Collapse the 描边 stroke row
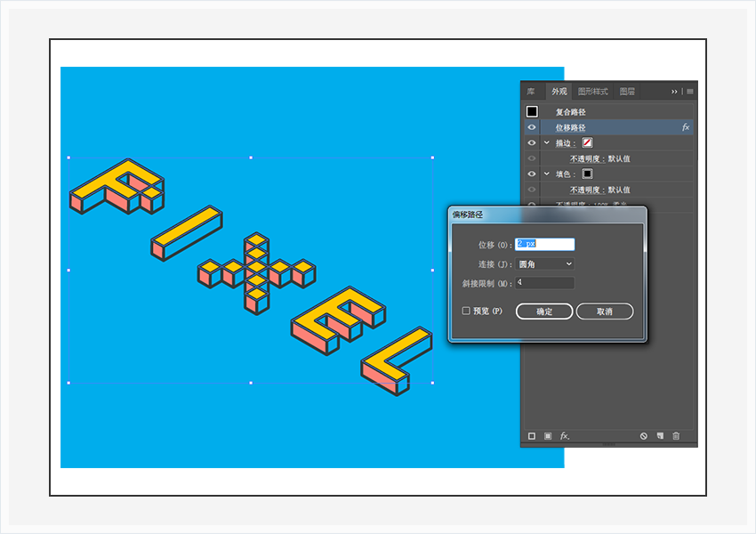The width and height of the screenshot is (756, 534). [547, 142]
